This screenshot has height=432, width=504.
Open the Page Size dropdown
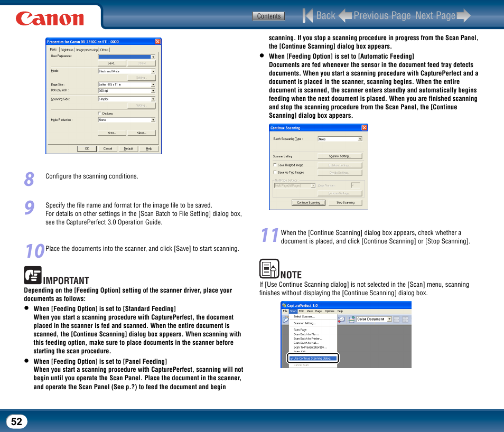[127, 84]
